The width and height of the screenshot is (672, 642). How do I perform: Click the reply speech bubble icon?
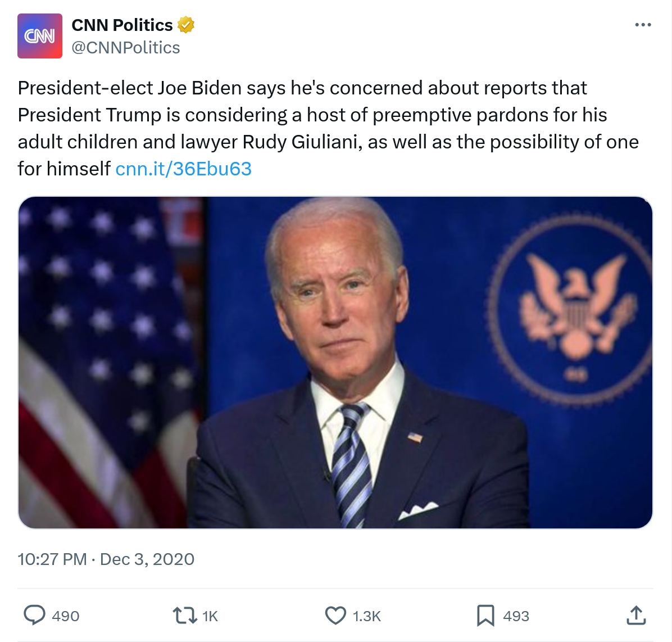(x=34, y=616)
